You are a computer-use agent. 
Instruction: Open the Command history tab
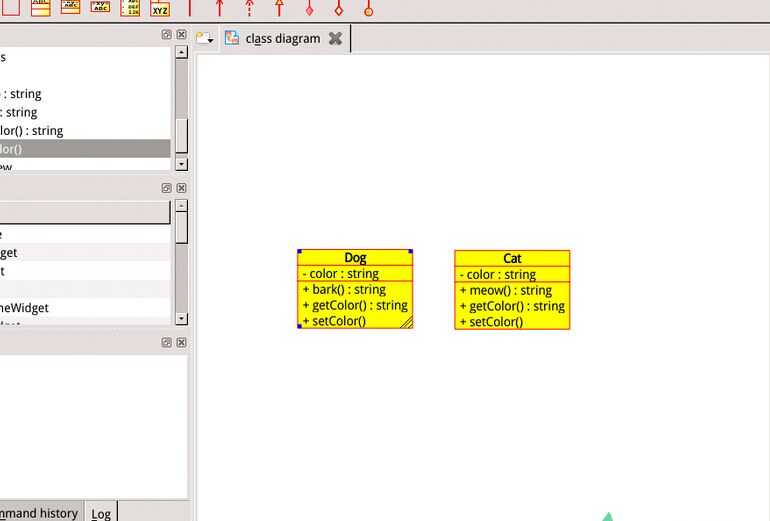(41, 513)
